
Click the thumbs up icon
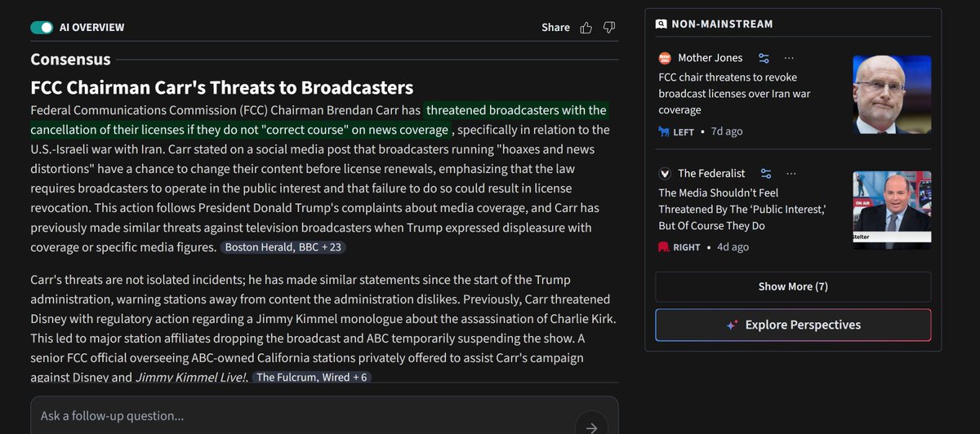pyautogui.click(x=586, y=27)
